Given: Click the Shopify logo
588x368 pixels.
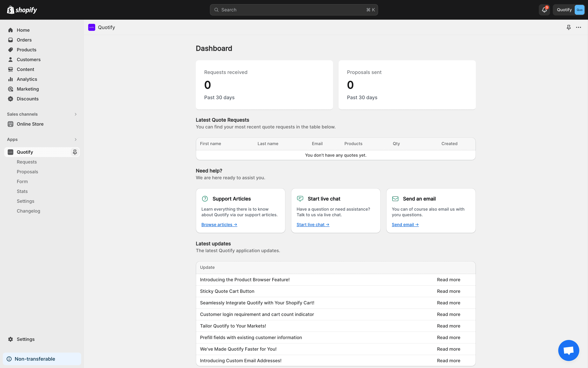Looking at the screenshot, I should (22, 10).
